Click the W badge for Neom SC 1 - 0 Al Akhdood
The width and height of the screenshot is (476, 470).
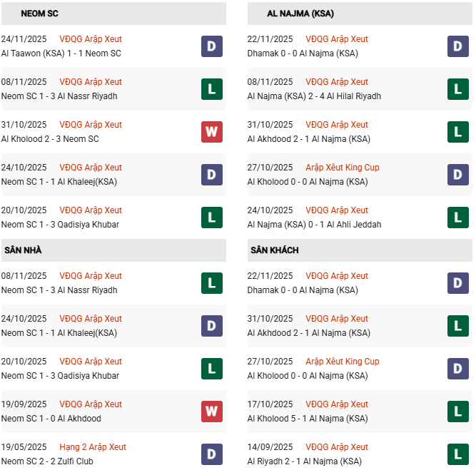pos(212,412)
